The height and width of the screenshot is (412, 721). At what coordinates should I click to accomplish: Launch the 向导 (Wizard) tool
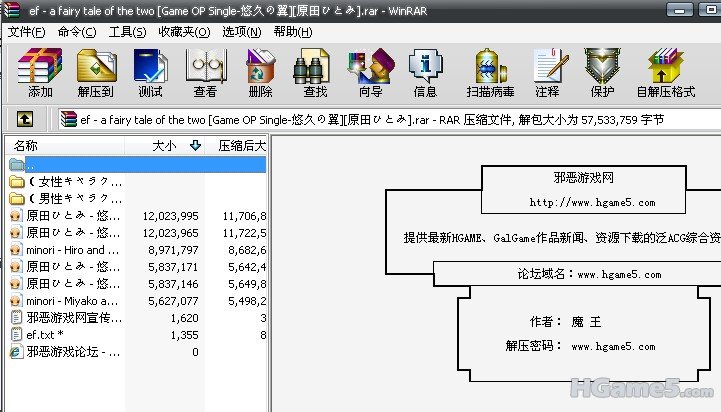[371, 73]
